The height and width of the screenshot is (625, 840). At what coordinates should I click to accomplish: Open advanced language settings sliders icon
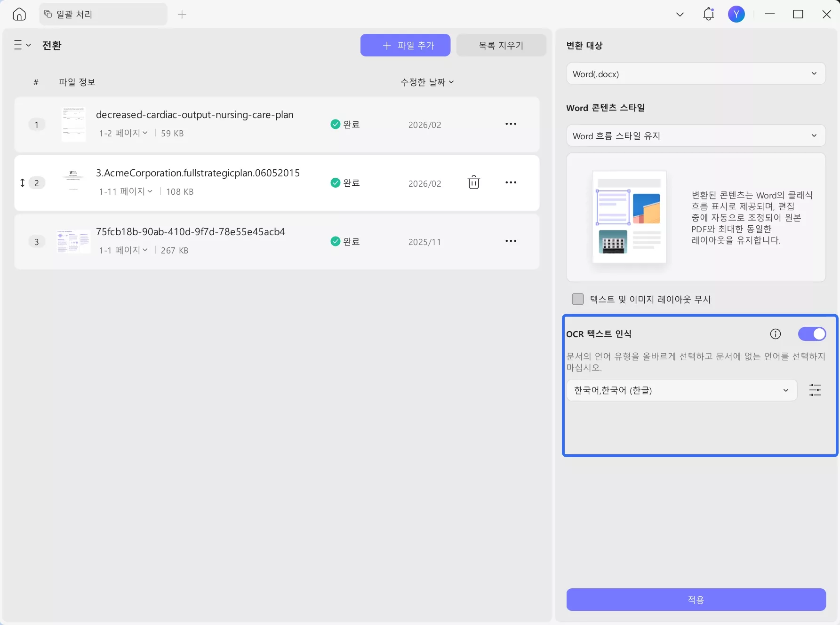coord(815,390)
